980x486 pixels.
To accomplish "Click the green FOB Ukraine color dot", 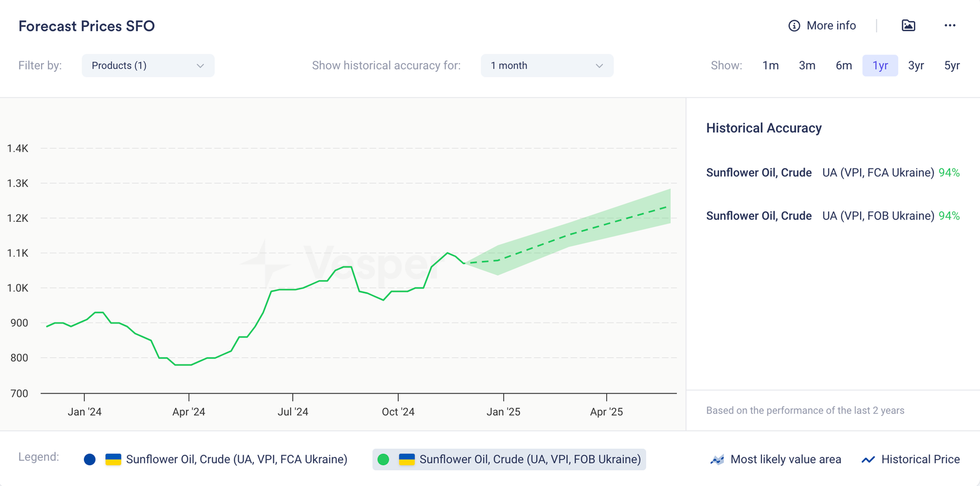I will tap(383, 460).
